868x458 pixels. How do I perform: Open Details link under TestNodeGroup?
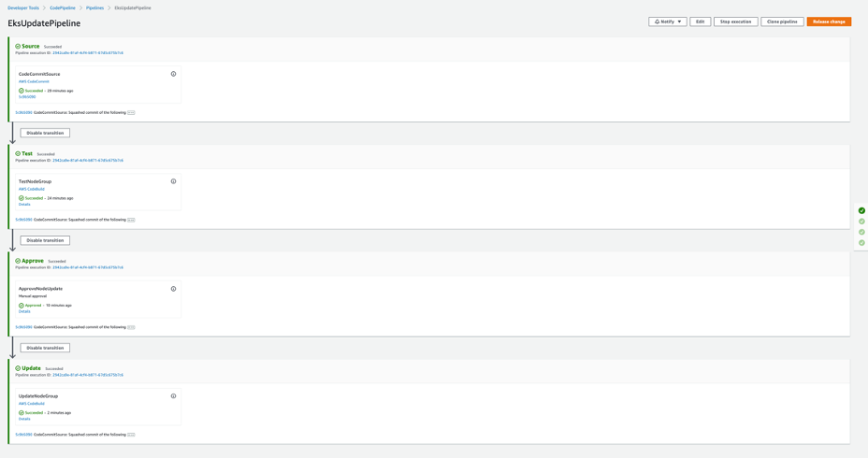pos(24,205)
